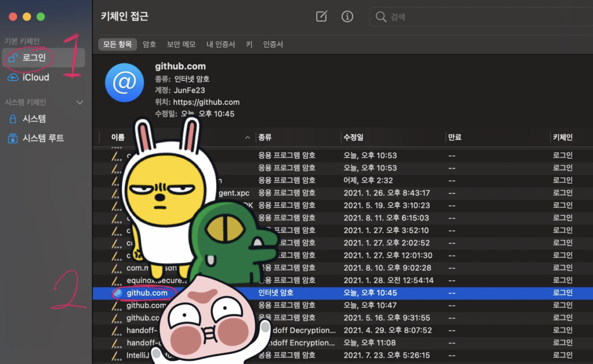Switch to the 암호 tab
Screen dimensions: 593x364
[149, 44]
